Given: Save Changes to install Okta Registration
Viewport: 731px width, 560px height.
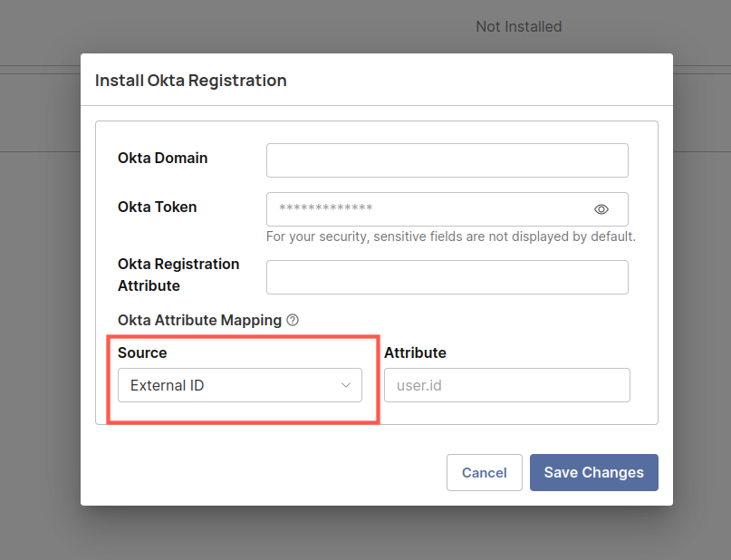Looking at the screenshot, I should click(x=593, y=472).
